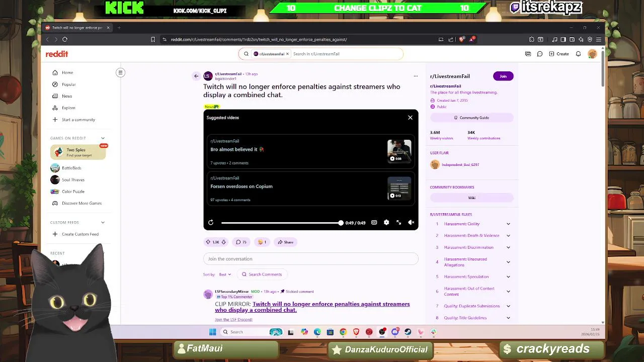Open the 75 comments button
The height and width of the screenshot is (362, 644).
[x=242, y=242]
